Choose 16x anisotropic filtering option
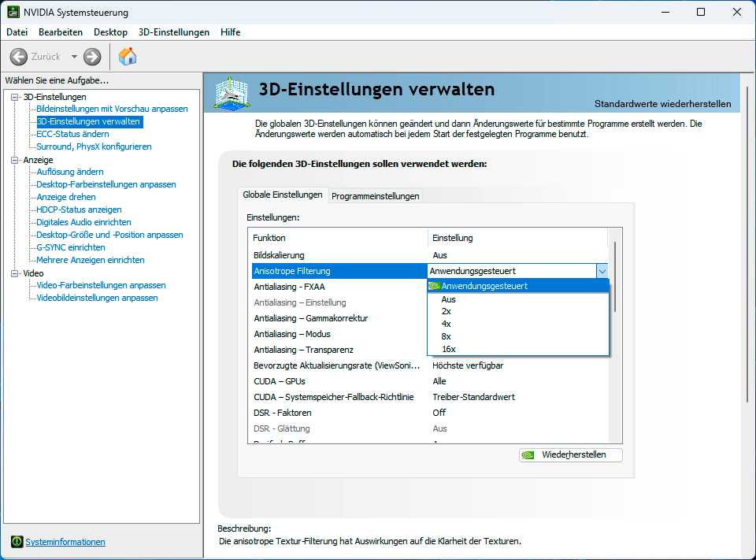756x560 pixels. (518, 349)
